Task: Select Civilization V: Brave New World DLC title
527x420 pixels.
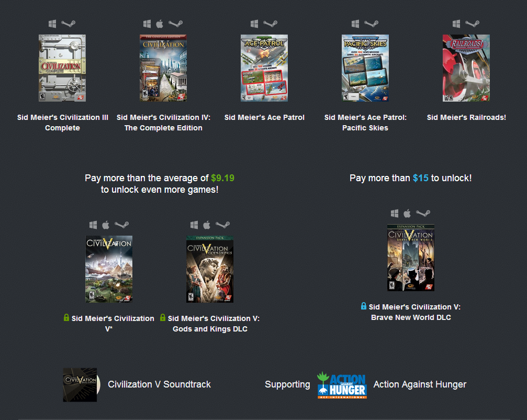Action: tap(414, 312)
